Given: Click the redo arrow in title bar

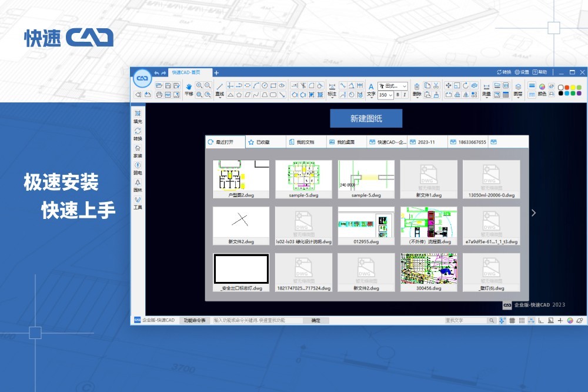Looking at the screenshot, I should point(163,73).
